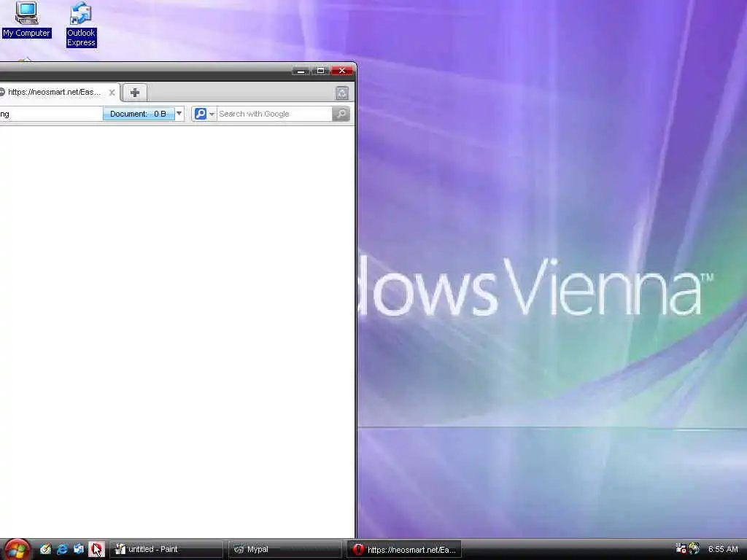The height and width of the screenshot is (560, 747).
Task: Expand the address bar history dropdown
Action: (179, 114)
